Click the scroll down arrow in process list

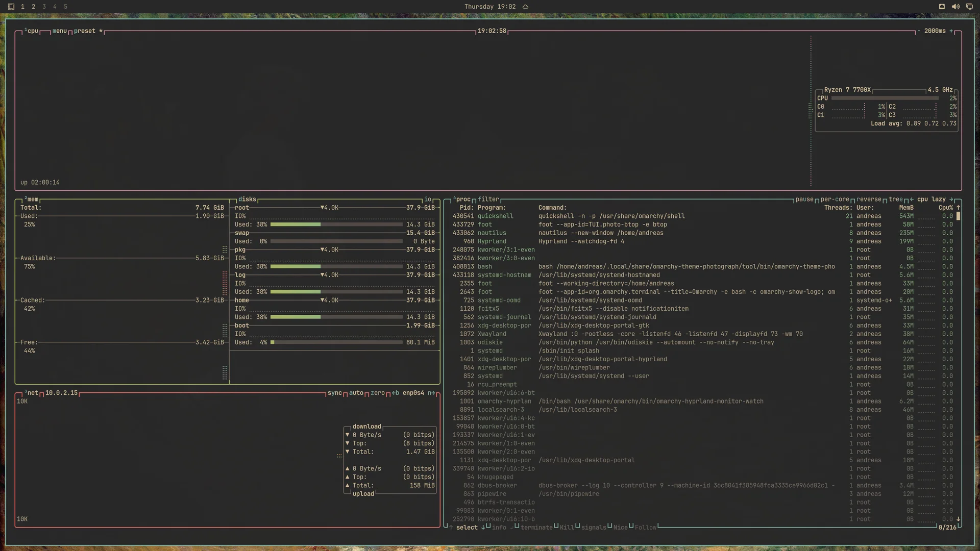pyautogui.click(x=958, y=519)
